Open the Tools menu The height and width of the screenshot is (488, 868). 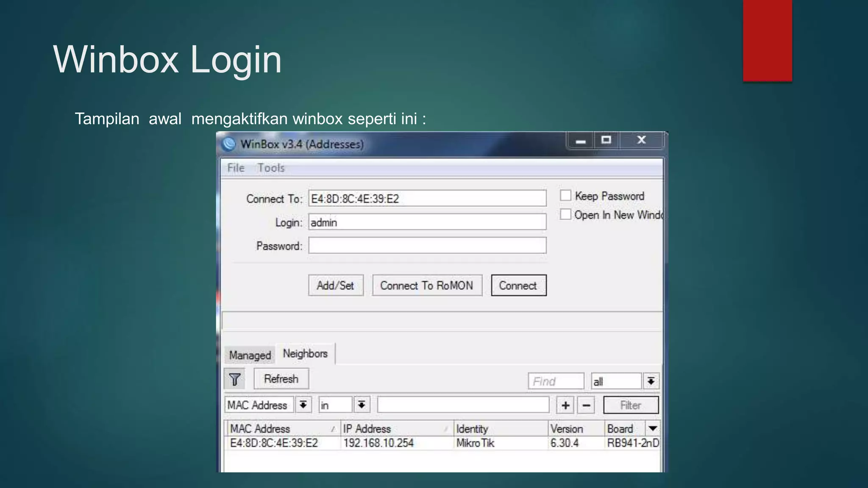[271, 168]
